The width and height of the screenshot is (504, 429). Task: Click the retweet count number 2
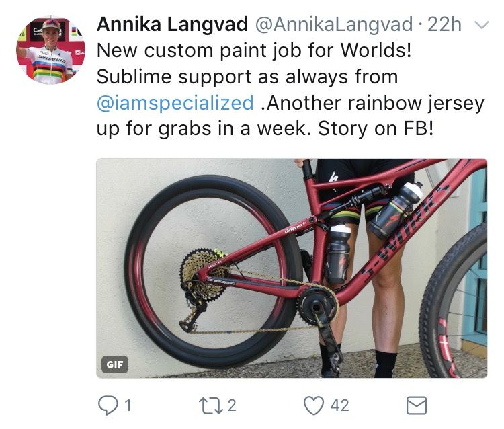click(x=232, y=405)
